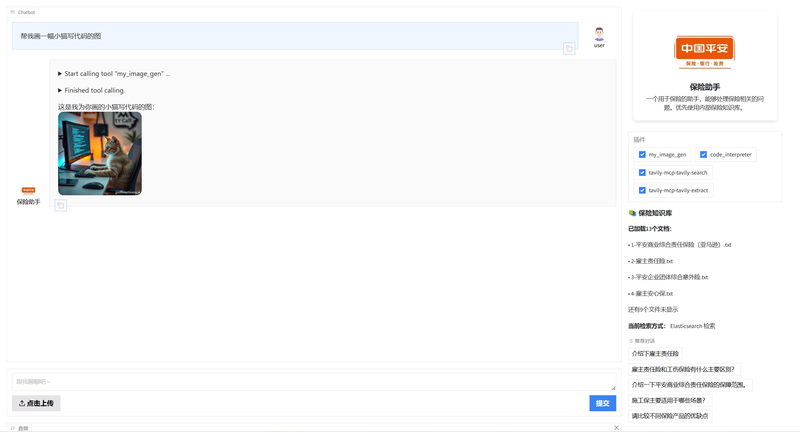Select the suggestion 介绍下雇主责任险
This screenshot has width=800, height=432.
(x=654, y=353)
